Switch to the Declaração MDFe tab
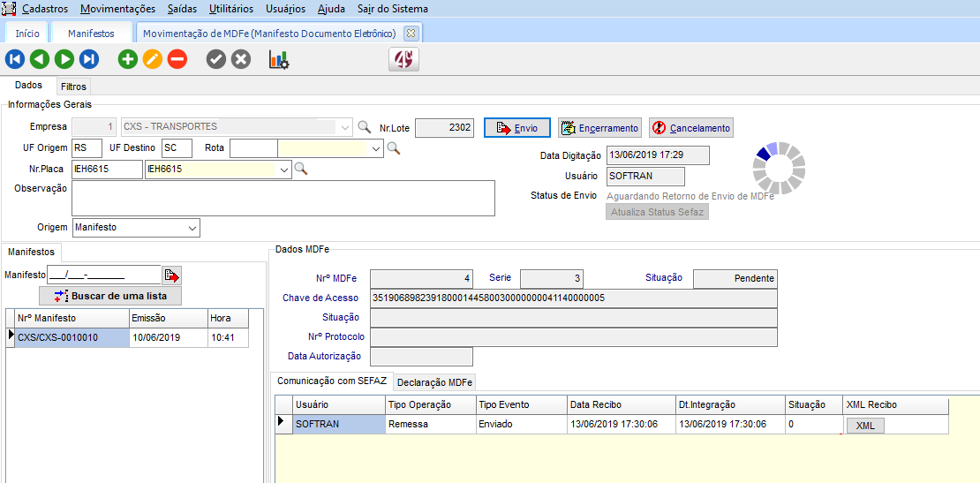 point(434,382)
